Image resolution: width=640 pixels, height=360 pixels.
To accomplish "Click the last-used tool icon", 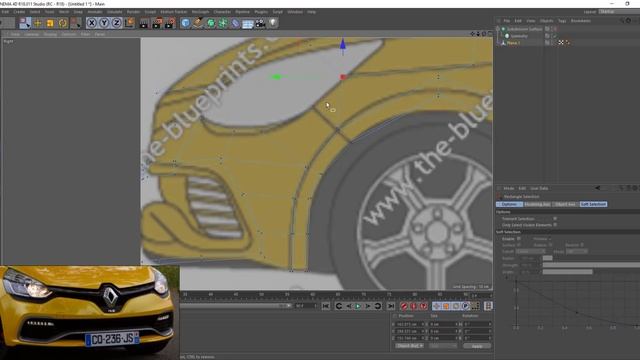I will pyautogui.click(x=75, y=23).
